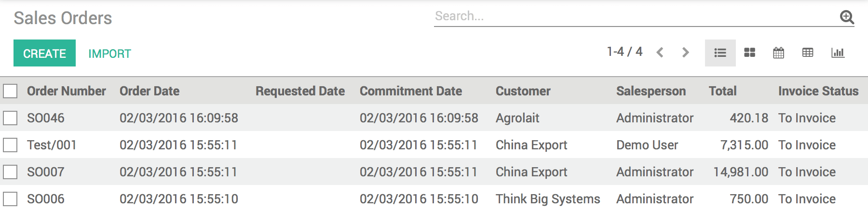Image resolution: width=868 pixels, height=211 pixels.
Task: Show the graph view
Action: pos(838,53)
